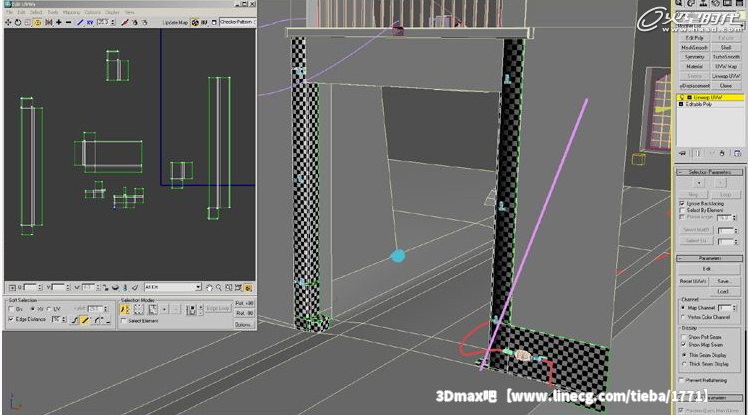
Task: Open the Tools menu in Edit UVWs
Action: tap(52, 12)
